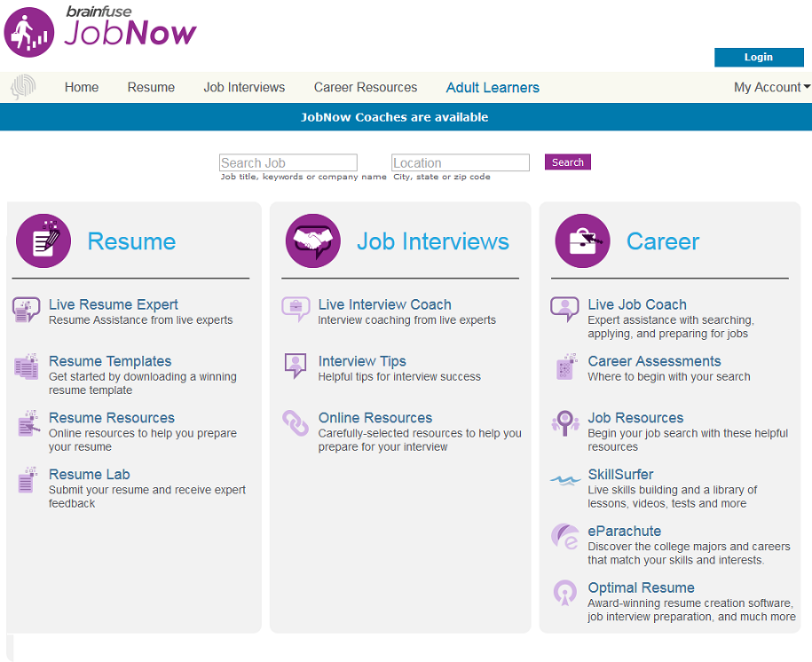Click the Live Resume Expert chat icon
The height and width of the screenshot is (662, 812).
pyautogui.click(x=27, y=310)
